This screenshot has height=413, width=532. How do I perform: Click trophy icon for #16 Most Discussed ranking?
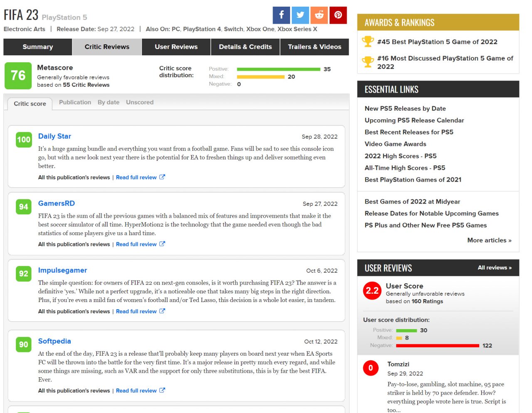coord(368,62)
